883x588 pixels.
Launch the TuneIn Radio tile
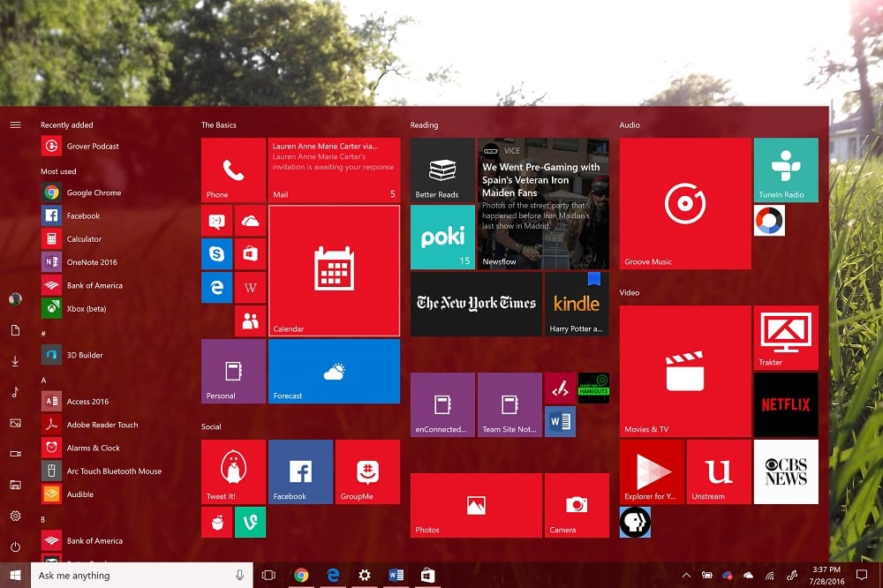click(x=786, y=170)
